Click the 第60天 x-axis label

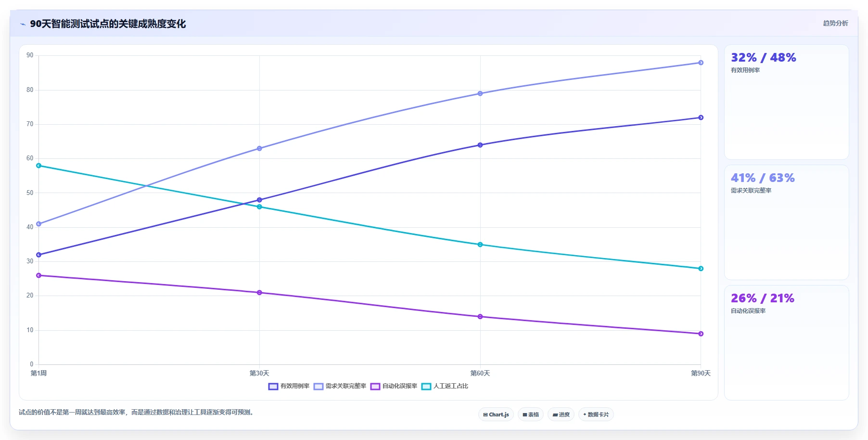tap(480, 374)
